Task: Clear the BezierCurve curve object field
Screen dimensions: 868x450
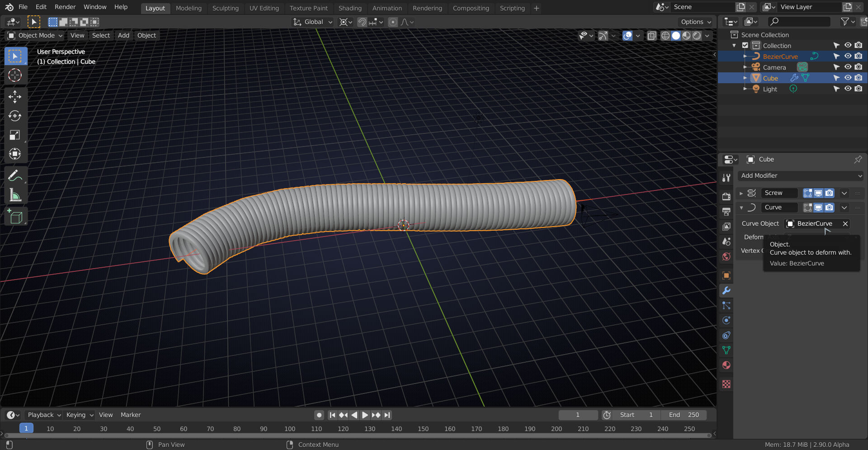Action: 845,223
